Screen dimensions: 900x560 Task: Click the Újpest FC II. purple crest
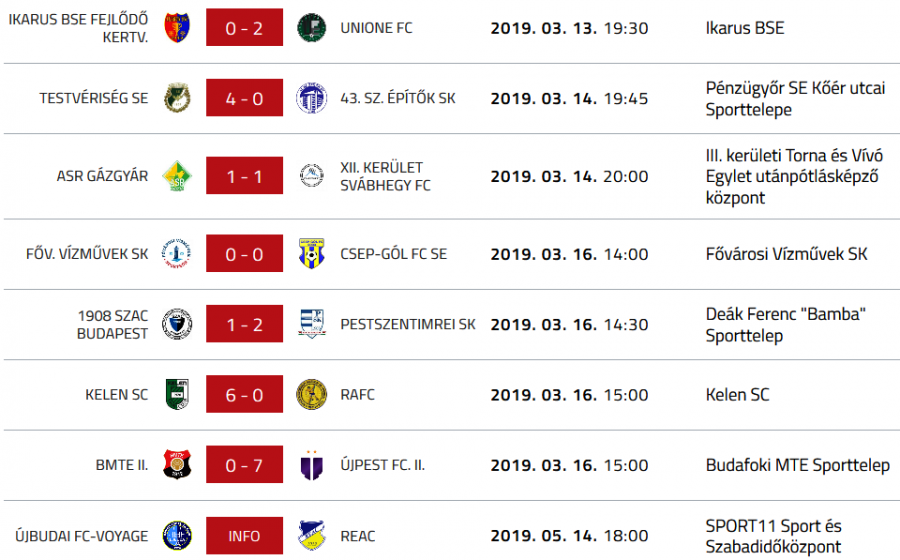[311, 465]
